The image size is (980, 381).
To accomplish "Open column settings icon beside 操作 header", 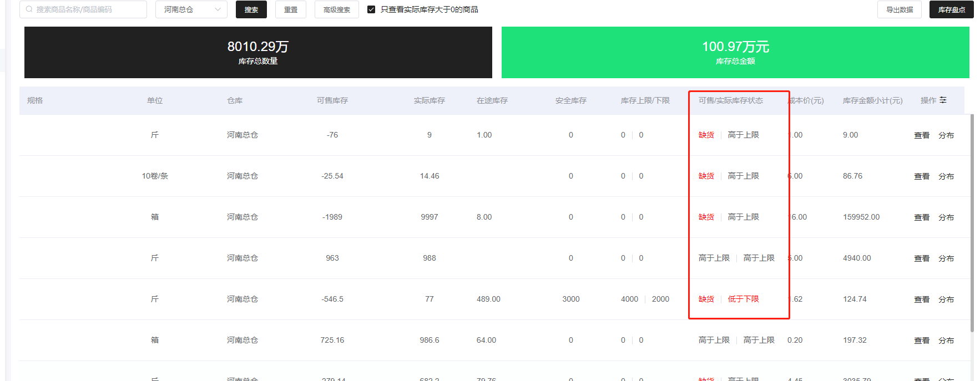I will click(943, 100).
